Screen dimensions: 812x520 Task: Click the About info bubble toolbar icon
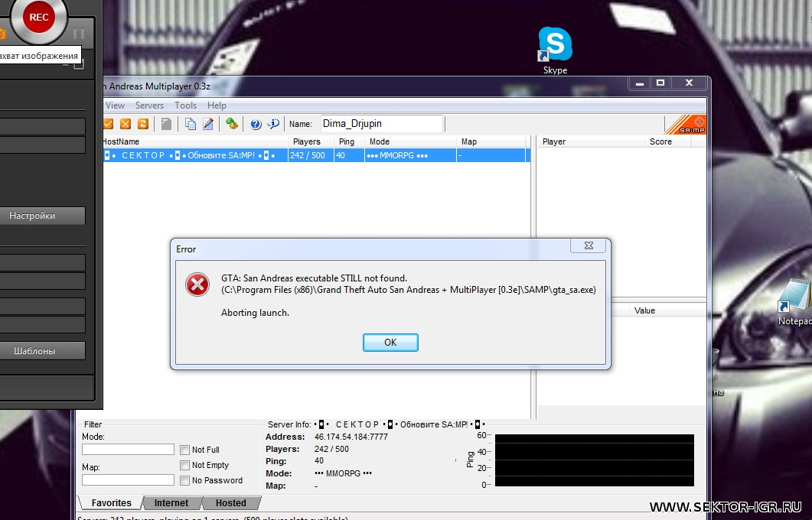[x=273, y=124]
